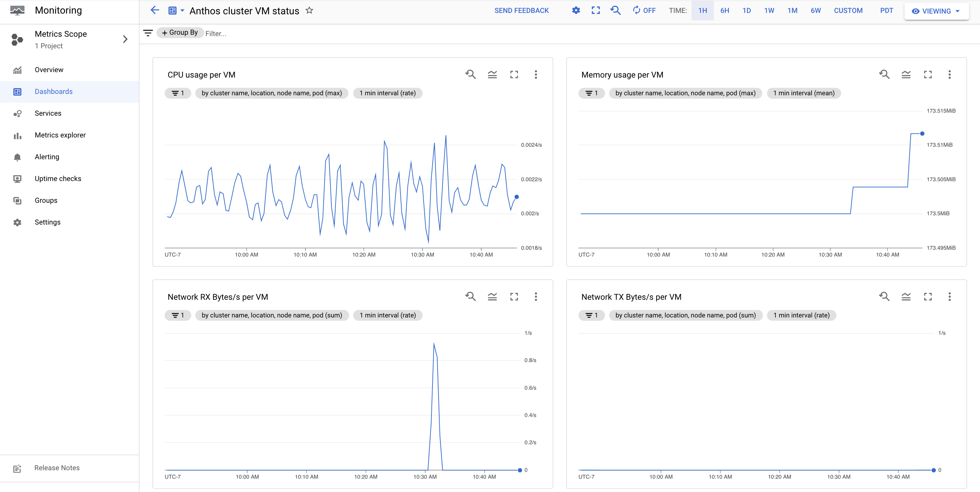The width and height of the screenshot is (980, 492).
Task: Select the 6H time range tab
Action: (725, 11)
